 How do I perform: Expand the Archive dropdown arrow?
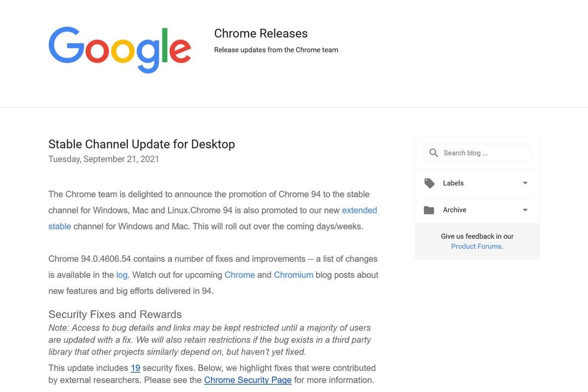(x=525, y=210)
